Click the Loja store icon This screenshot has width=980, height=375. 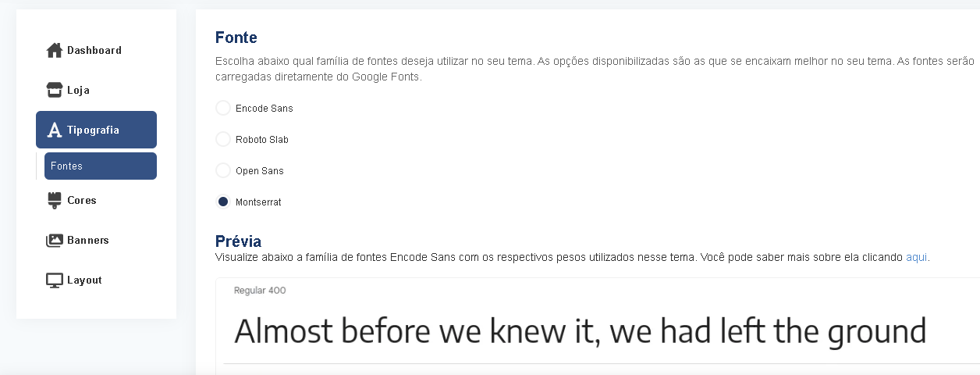pos(55,91)
